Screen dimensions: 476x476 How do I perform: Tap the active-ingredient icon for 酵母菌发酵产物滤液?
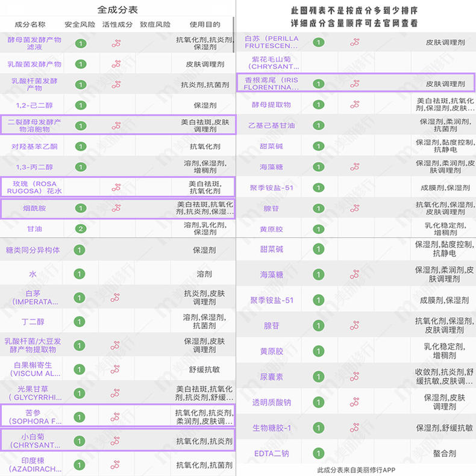[x=116, y=43]
